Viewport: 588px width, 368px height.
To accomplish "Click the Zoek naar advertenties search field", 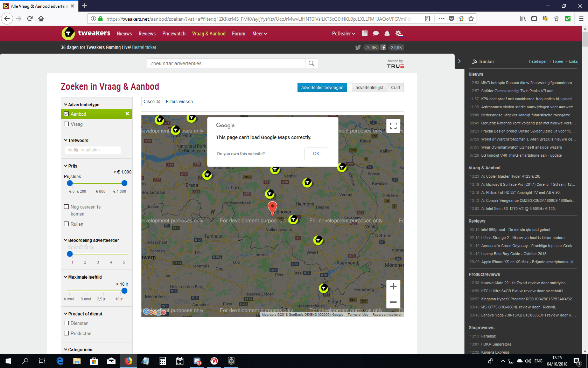I will coord(226,63).
